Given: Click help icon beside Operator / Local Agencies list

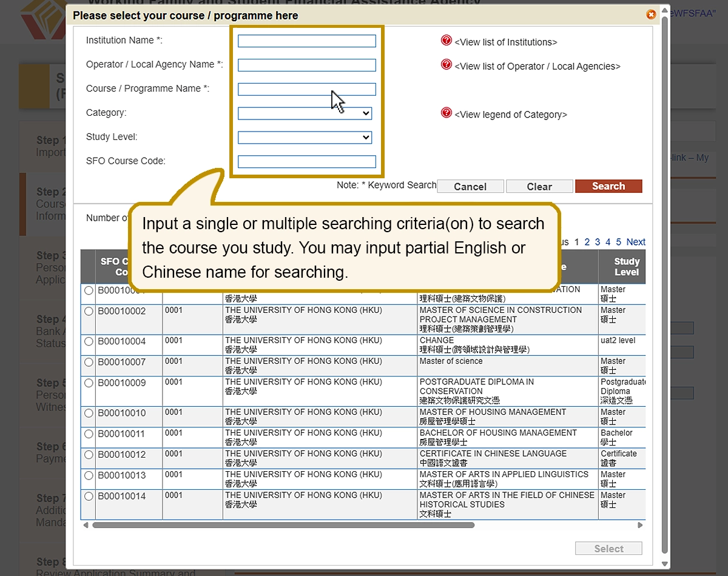Looking at the screenshot, I should [447, 64].
